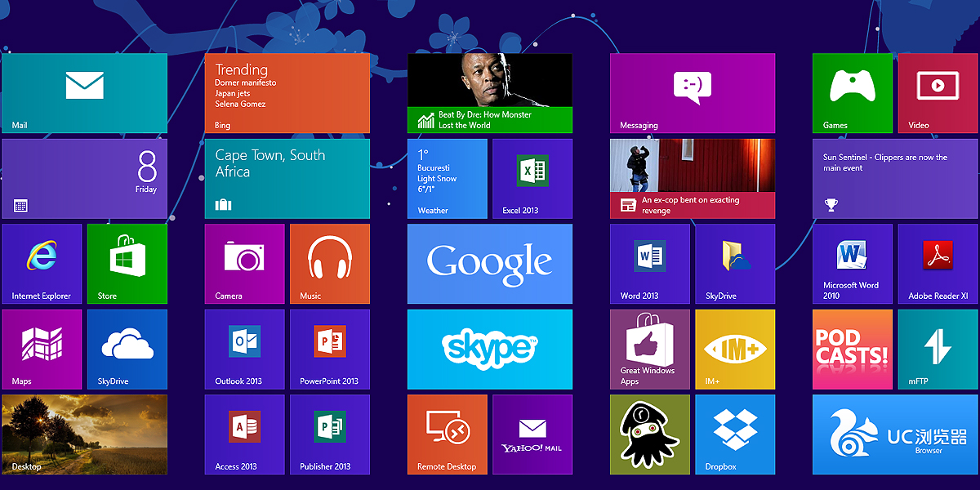Screen dimensions: 980x490
Task: Open the Video tile
Action: 938,93
